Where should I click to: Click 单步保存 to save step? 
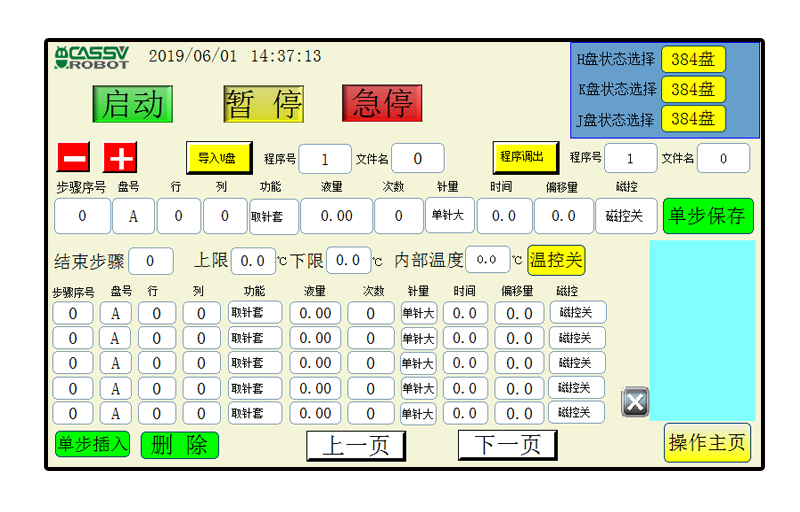708,216
